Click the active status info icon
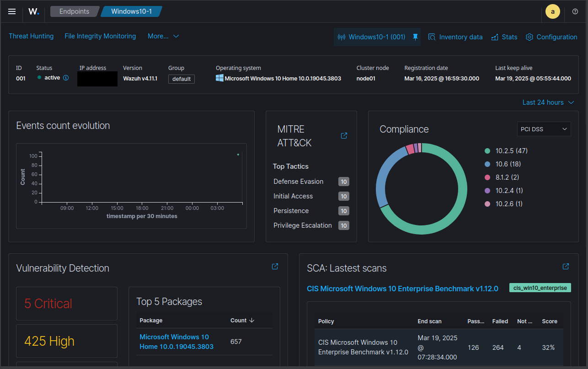The image size is (588, 369). (66, 78)
